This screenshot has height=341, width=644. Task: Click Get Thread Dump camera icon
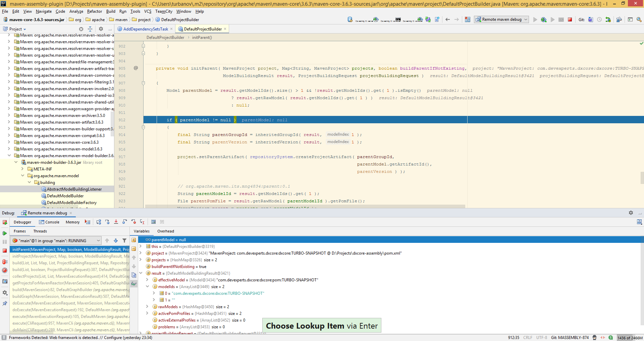[x=5, y=281]
